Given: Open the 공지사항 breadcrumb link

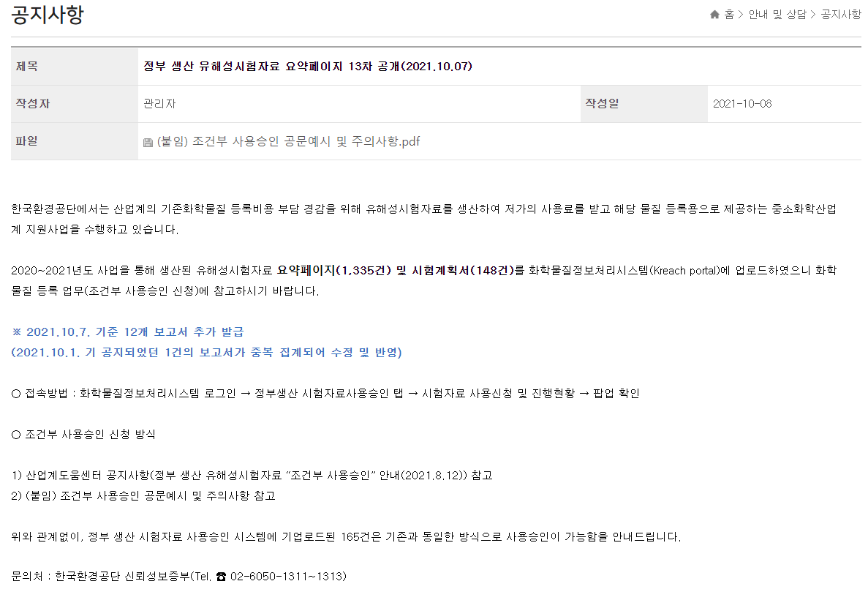Looking at the screenshot, I should click(840, 15).
